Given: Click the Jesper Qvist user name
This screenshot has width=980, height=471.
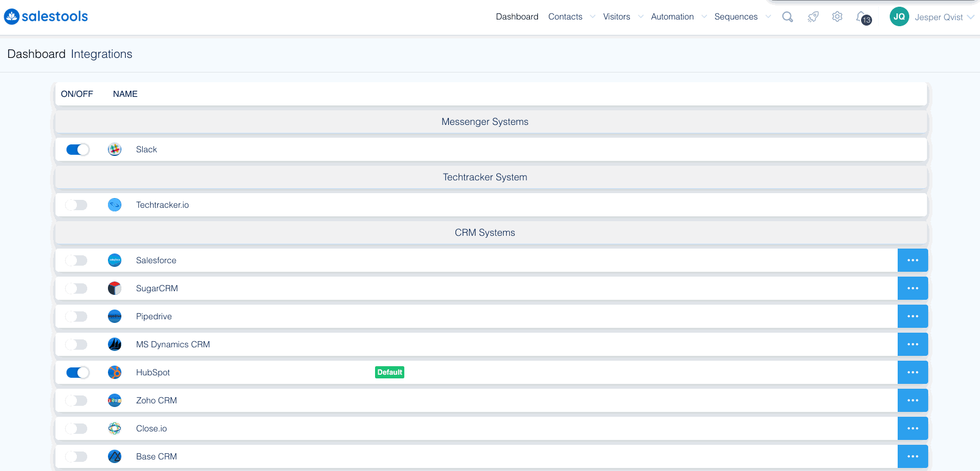Looking at the screenshot, I should (x=939, y=17).
